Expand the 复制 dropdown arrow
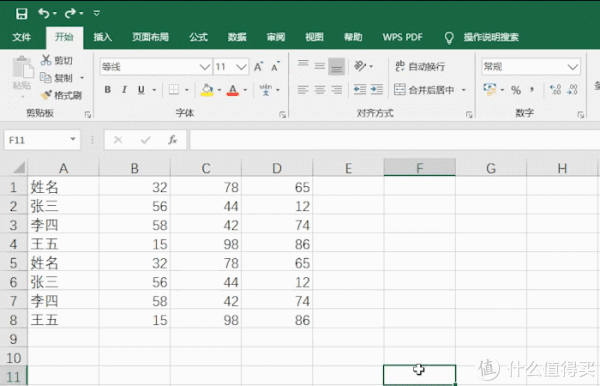600x386 pixels. coord(82,78)
